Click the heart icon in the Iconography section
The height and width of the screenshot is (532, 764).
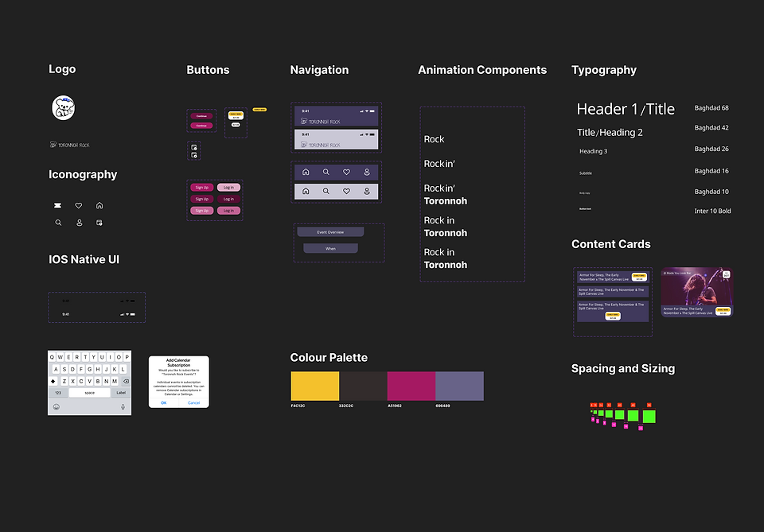pos(79,204)
